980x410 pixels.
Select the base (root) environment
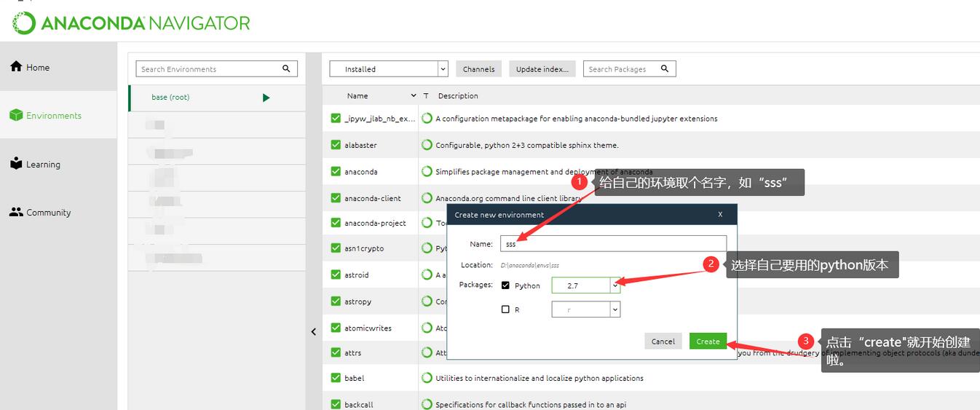170,98
